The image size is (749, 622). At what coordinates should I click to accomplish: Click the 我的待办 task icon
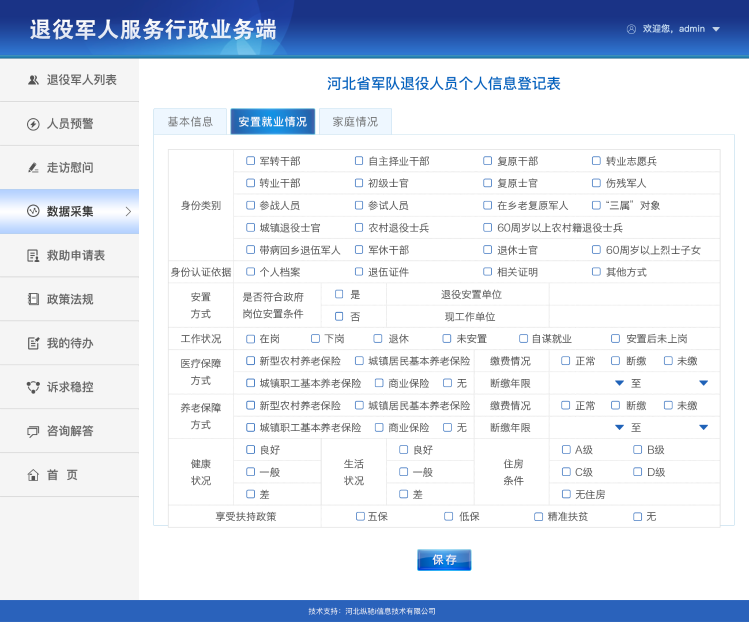point(33,343)
